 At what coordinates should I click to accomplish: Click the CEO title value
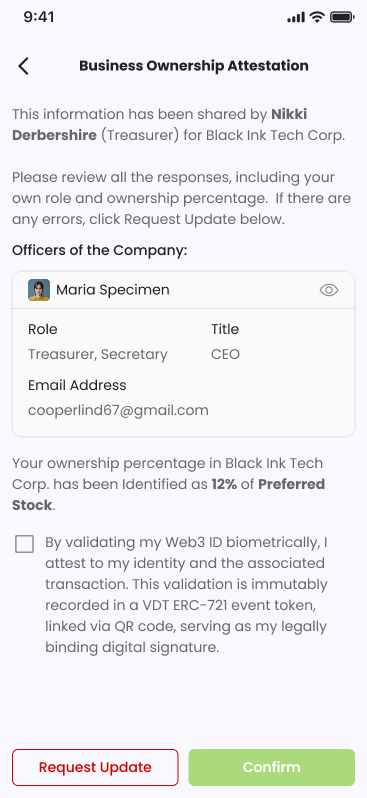(x=225, y=354)
